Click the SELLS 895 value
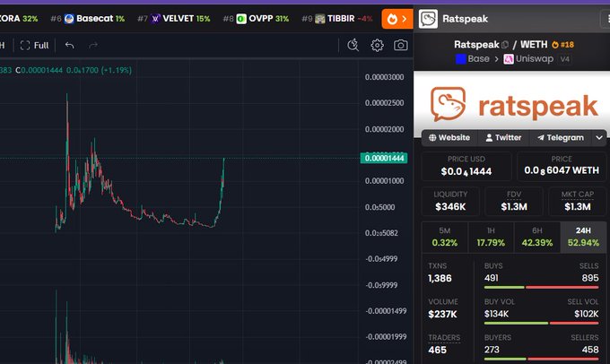This screenshot has height=364, width=610. tap(590, 278)
